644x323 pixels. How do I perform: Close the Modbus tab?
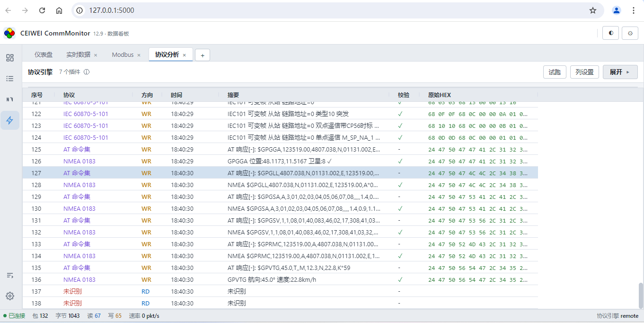[139, 55]
